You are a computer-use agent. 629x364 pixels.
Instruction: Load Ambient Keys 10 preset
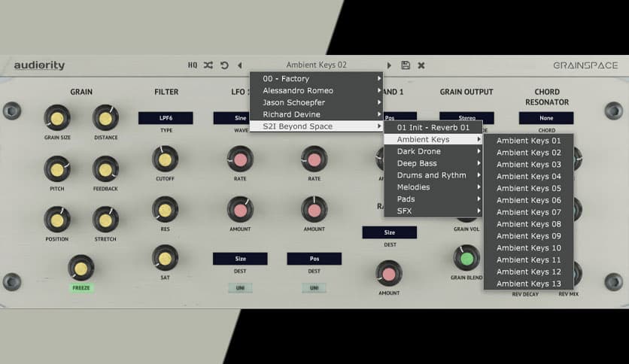tap(529, 247)
